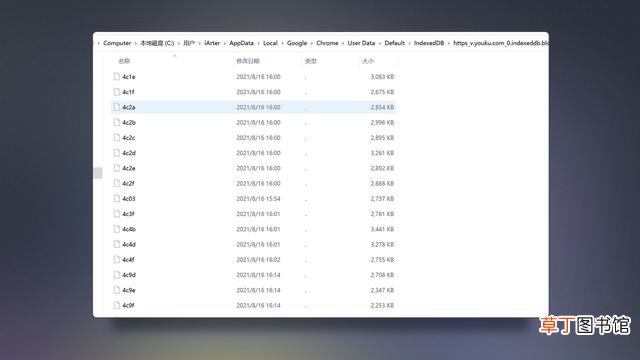Click file icon beside 4c2d
The image size is (640, 360).
[117, 153]
